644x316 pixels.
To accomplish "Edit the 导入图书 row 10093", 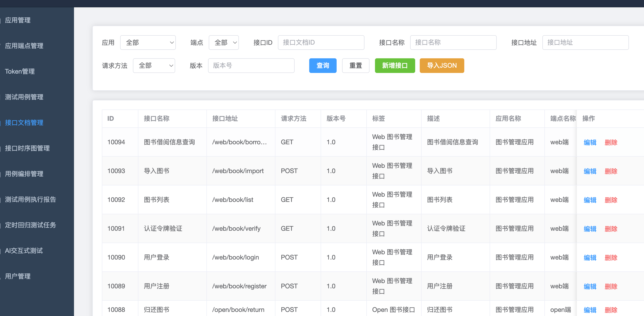I will pos(590,171).
